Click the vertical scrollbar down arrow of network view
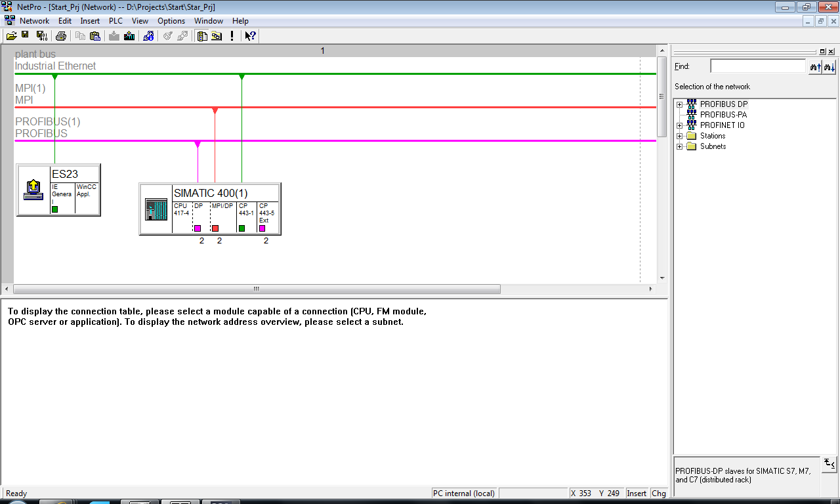This screenshot has height=504, width=840. coord(661,278)
